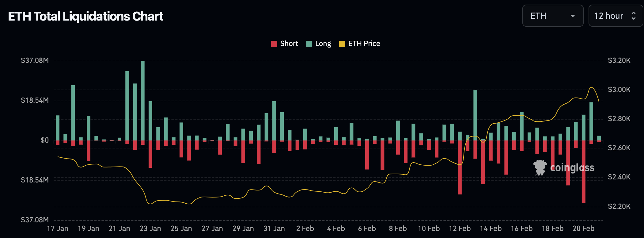Click the green Long legend square
This screenshot has height=238, width=644.
click(x=309, y=44)
